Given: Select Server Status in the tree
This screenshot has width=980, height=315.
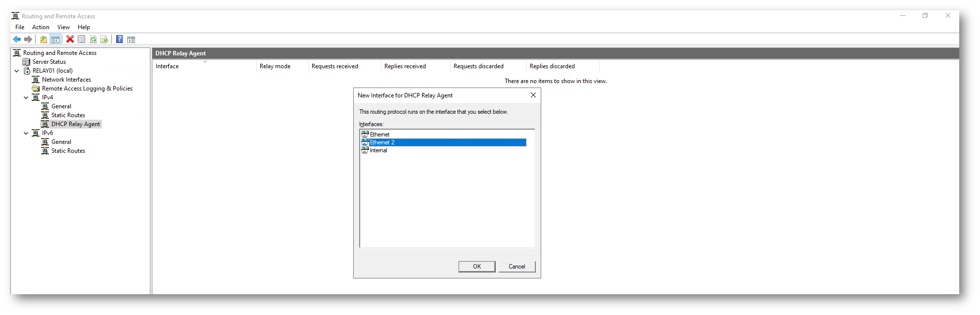Looking at the screenshot, I should [49, 62].
